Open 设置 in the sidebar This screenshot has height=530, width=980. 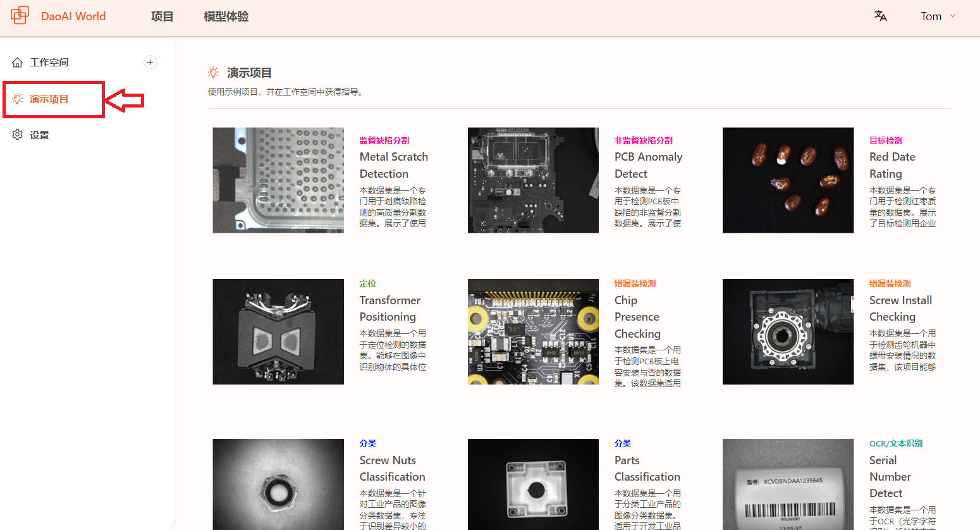pos(39,135)
